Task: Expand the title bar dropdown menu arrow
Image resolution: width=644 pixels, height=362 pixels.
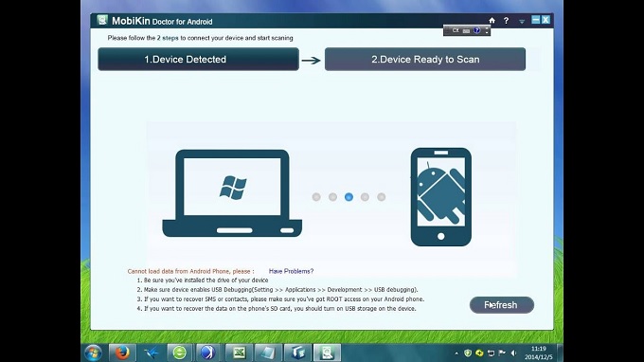Action: (522, 21)
